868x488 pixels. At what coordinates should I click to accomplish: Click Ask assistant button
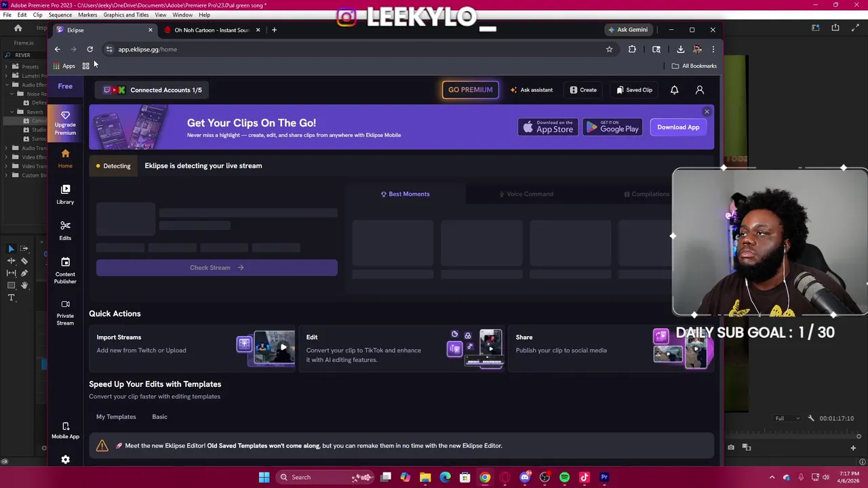click(x=532, y=89)
